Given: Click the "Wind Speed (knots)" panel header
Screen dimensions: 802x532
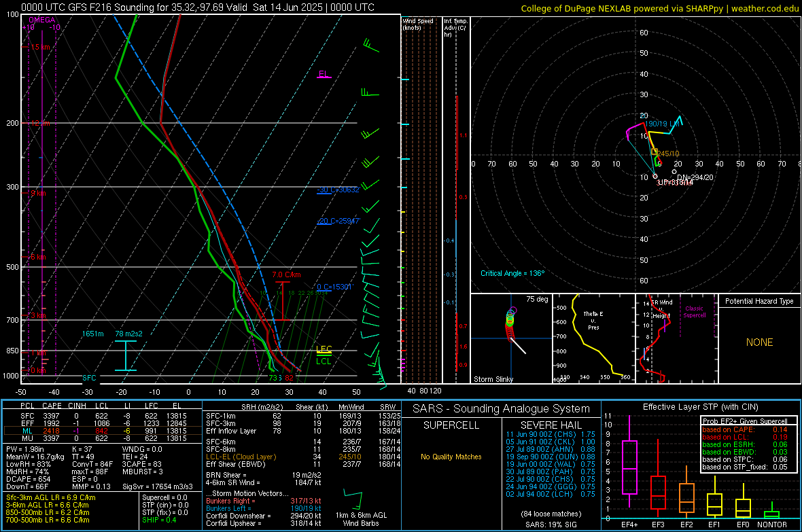Looking at the screenshot, I should [418, 24].
